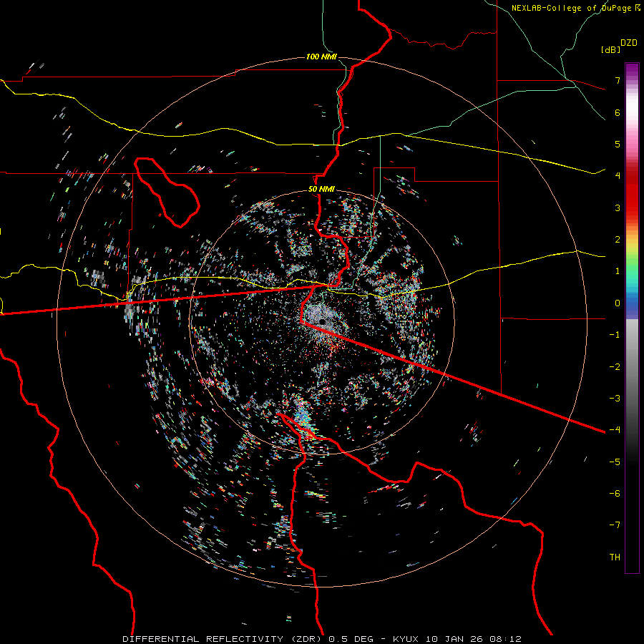Image resolution: width=644 pixels, height=644 pixels.
Task: Click the -7 value on color scale
Action: pos(615,525)
